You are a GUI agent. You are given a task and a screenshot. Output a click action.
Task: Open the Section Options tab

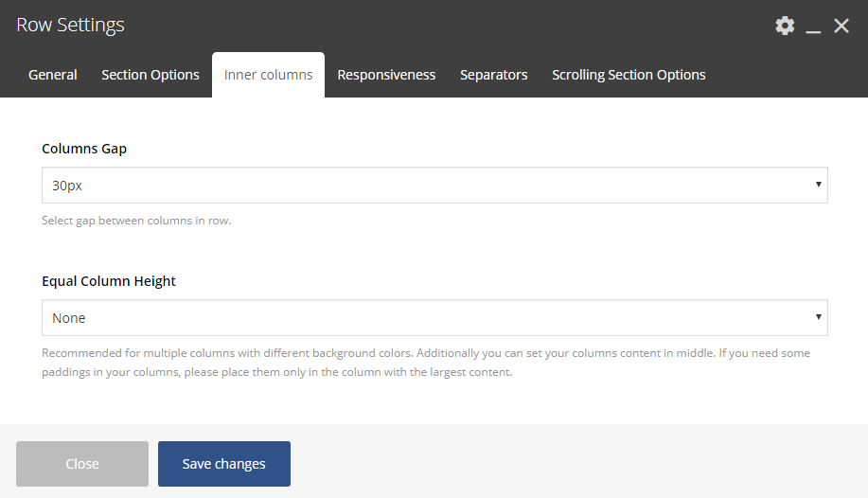point(151,75)
